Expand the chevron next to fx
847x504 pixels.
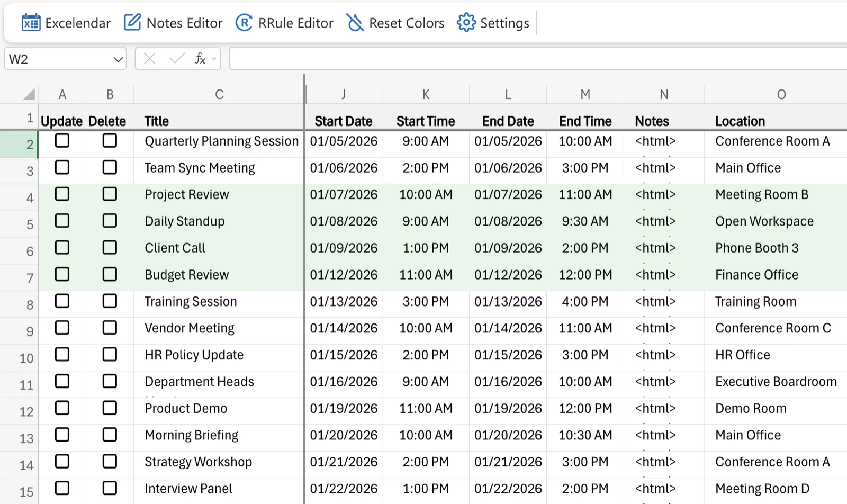click(x=213, y=59)
